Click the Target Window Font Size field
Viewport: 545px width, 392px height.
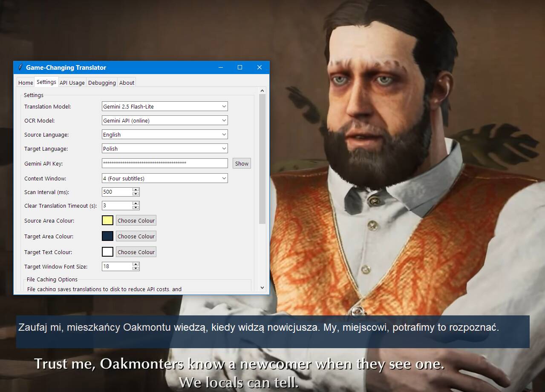(x=117, y=266)
